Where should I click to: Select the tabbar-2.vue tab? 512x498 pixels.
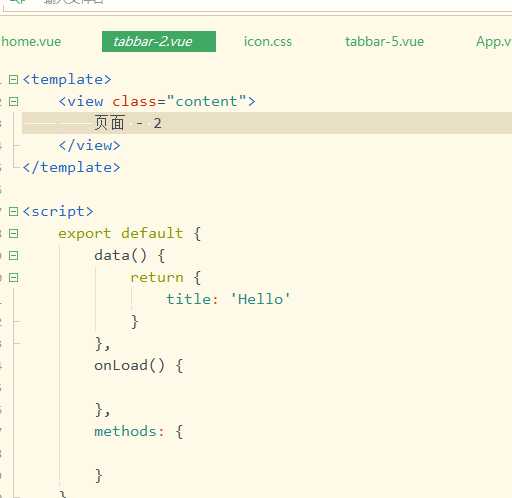[159, 42]
